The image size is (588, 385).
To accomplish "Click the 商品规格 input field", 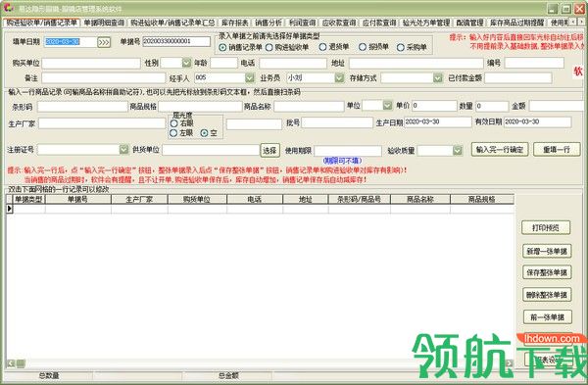I will 200,107.
